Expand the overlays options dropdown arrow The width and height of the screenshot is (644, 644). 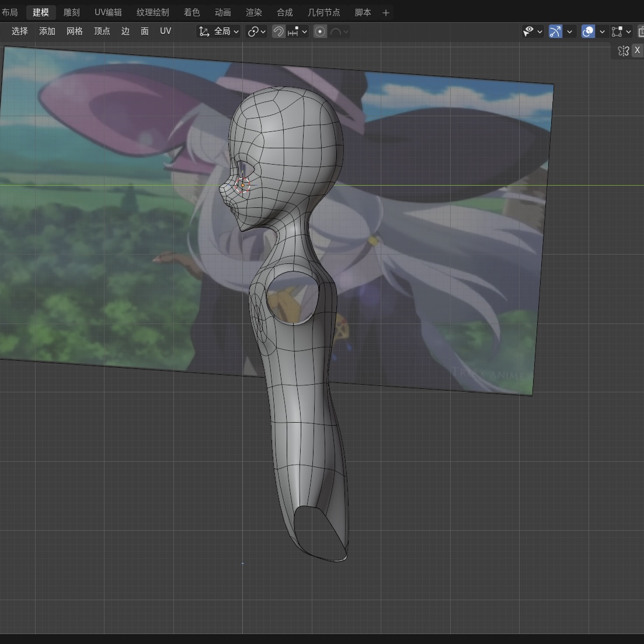[x=602, y=32]
